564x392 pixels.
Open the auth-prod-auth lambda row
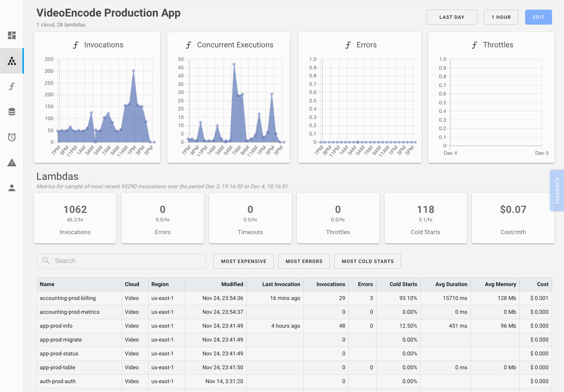pos(294,381)
